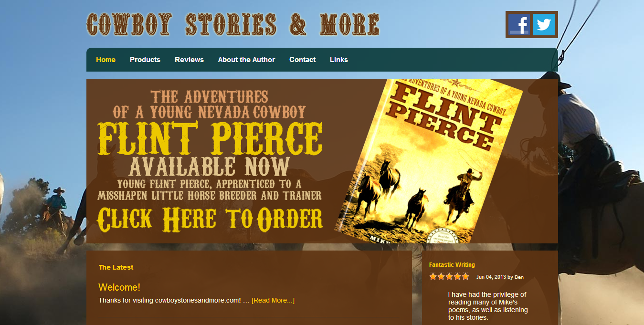644x325 pixels.
Task: Open the Twitter bird icon
Action: click(x=544, y=24)
